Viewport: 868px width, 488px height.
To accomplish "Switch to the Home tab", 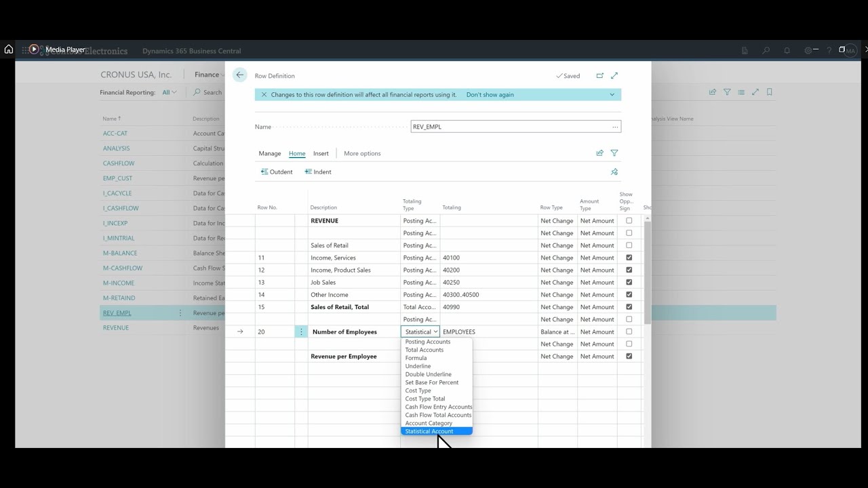I will [297, 153].
